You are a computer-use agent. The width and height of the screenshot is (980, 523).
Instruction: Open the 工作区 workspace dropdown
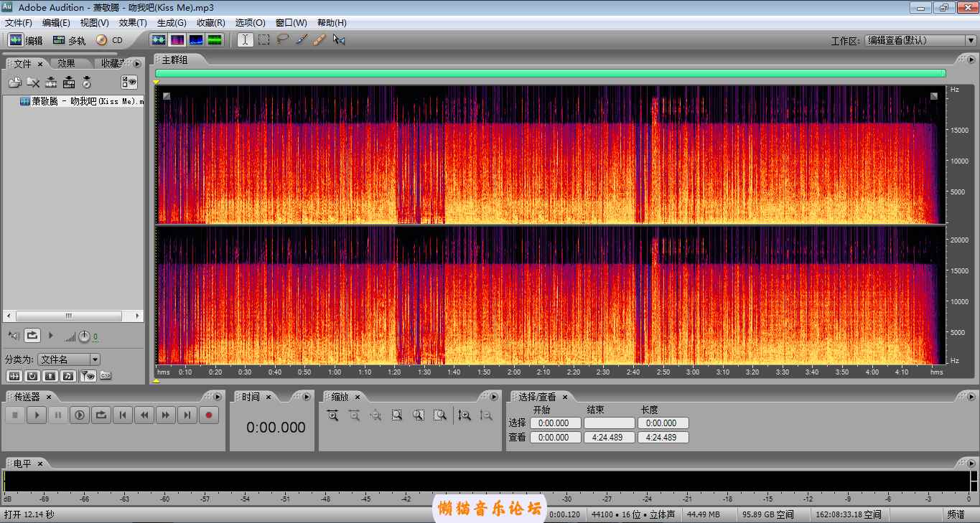pyautogui.click(x=920, y=41)
